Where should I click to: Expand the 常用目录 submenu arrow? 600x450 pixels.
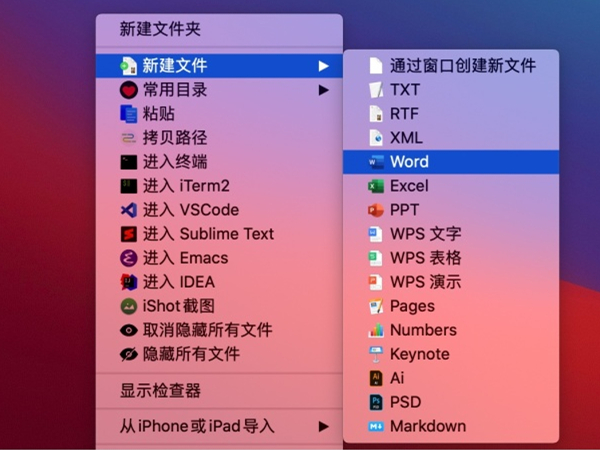point(323,90)
